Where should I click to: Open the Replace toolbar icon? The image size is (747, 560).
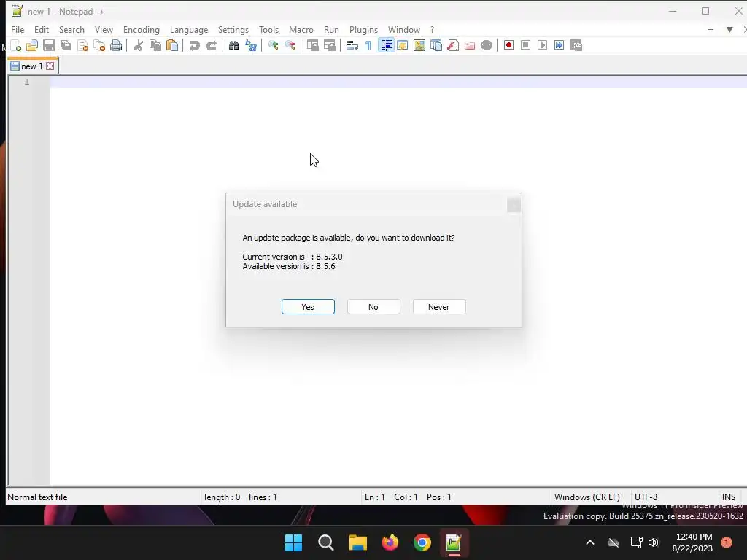click(x=251, y=45)
